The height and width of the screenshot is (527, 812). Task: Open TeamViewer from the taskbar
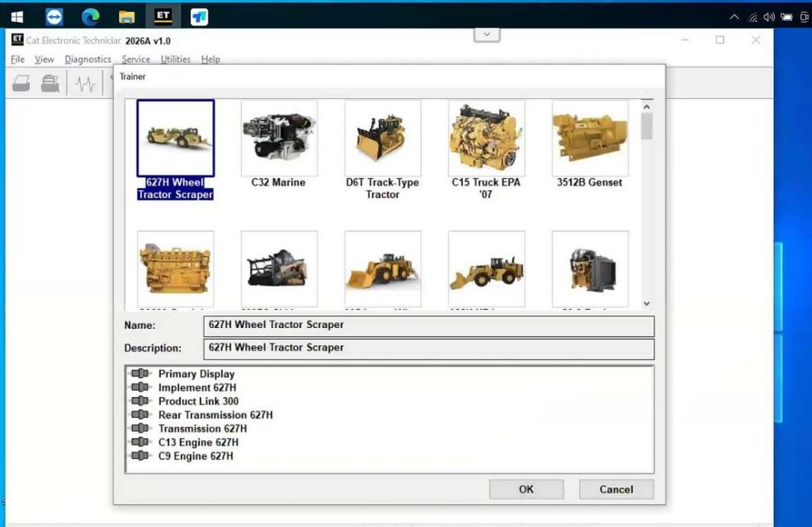coord(54,17)
